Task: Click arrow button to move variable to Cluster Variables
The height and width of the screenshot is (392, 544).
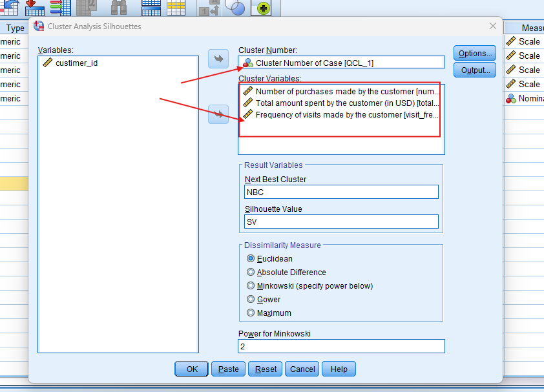Action: [x=218, y=115]
